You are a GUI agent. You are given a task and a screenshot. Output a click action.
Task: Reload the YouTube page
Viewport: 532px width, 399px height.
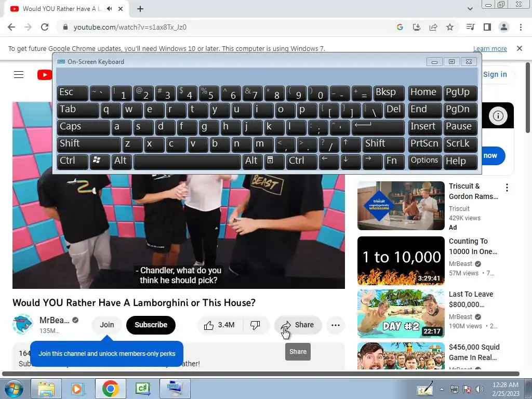[x=45, y=27]
